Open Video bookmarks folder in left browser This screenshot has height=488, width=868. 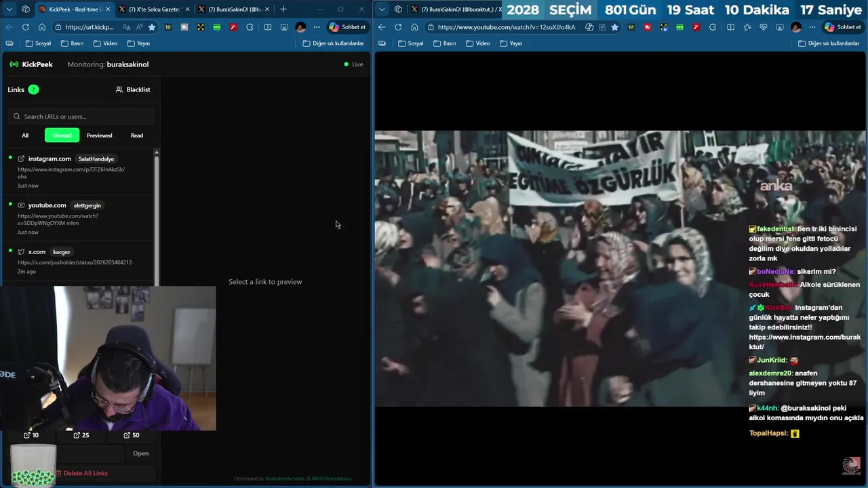point(104,43)
